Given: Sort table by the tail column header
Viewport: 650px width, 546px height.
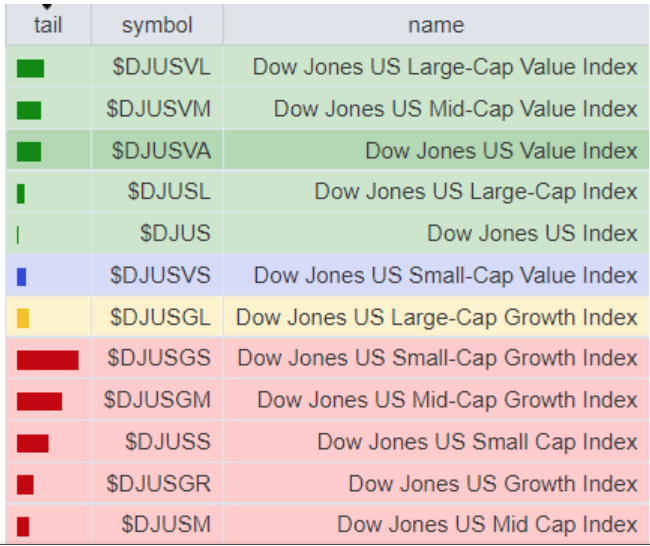Looking at the screenshot, I should [47, 24].
